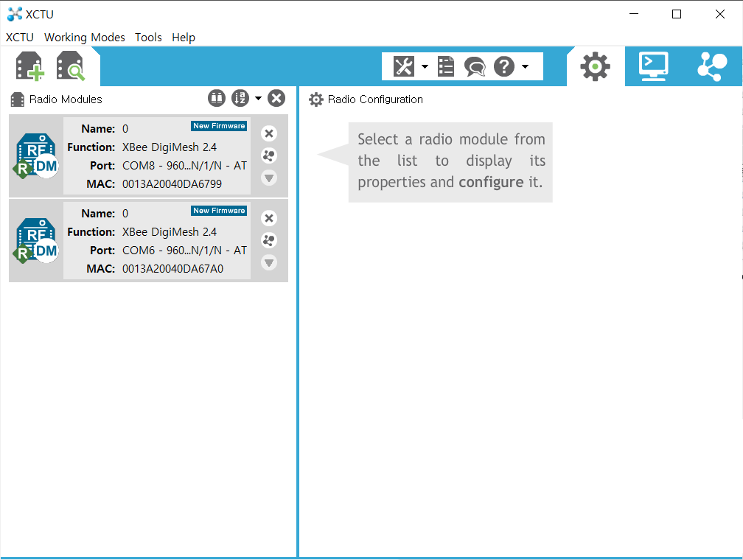Click New Firmware badge on COM6 module
Screen dimensions: 743x560
click(x=219, y=211)
